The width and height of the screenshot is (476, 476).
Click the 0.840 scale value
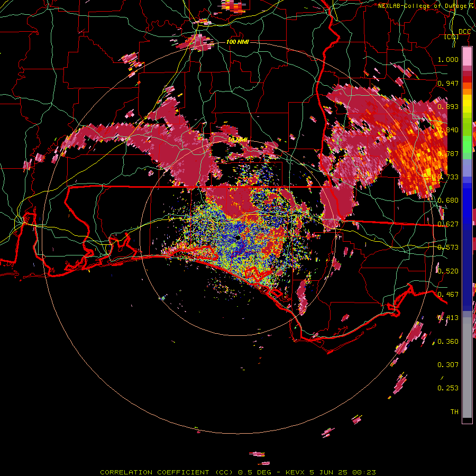click(x=448, y=130)
